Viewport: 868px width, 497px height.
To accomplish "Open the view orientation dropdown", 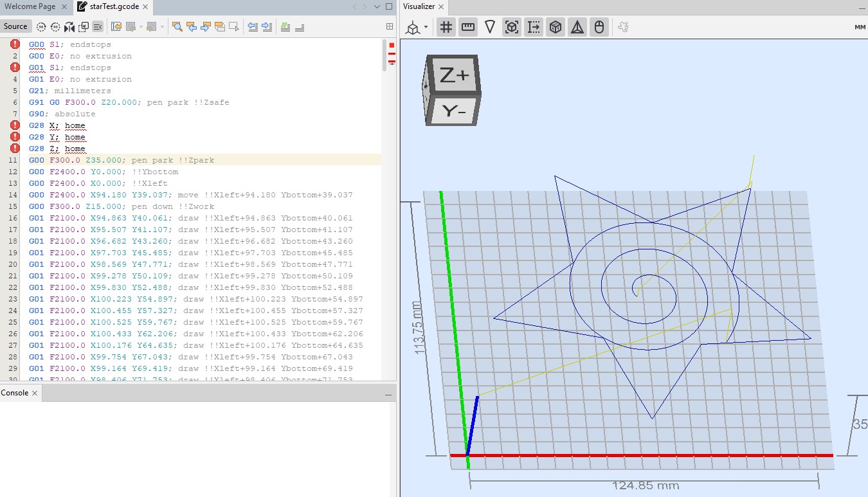I will point(425,27).
